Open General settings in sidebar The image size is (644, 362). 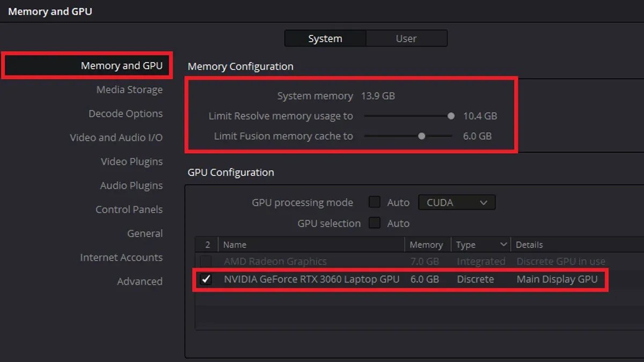coord(145,233)
